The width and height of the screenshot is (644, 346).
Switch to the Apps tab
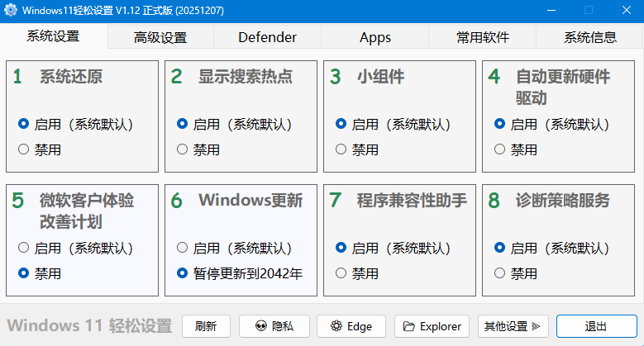tap(375, 37)
